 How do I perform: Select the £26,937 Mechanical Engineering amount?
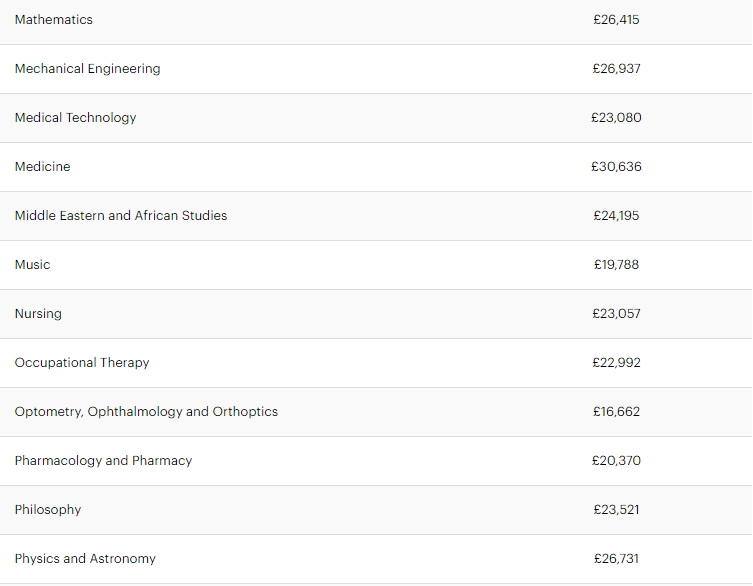616,69
